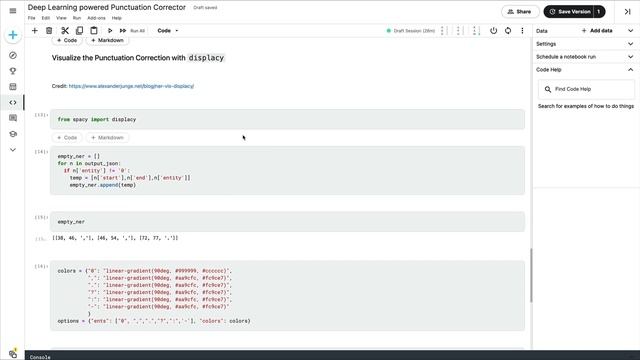The height and width of the screenshot is (360, 640).
Task: Click Add data in sidebar
Action: 597,31
